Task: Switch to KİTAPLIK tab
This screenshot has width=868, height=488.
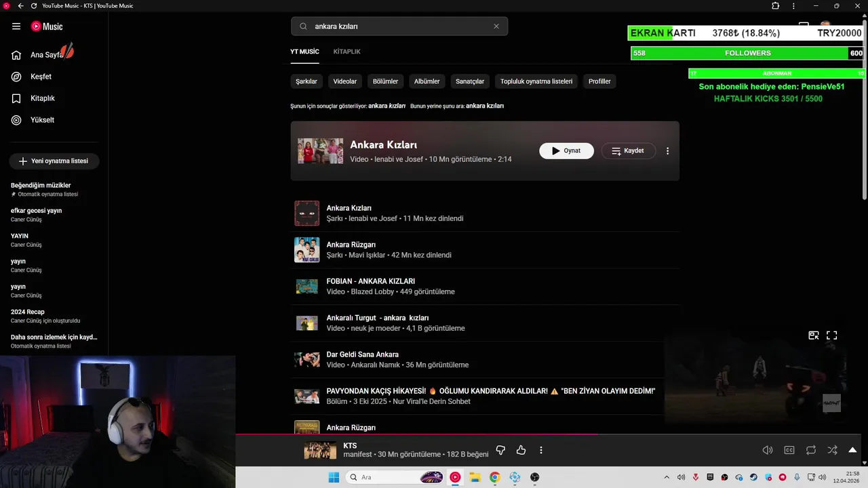Action: (347, 52)
